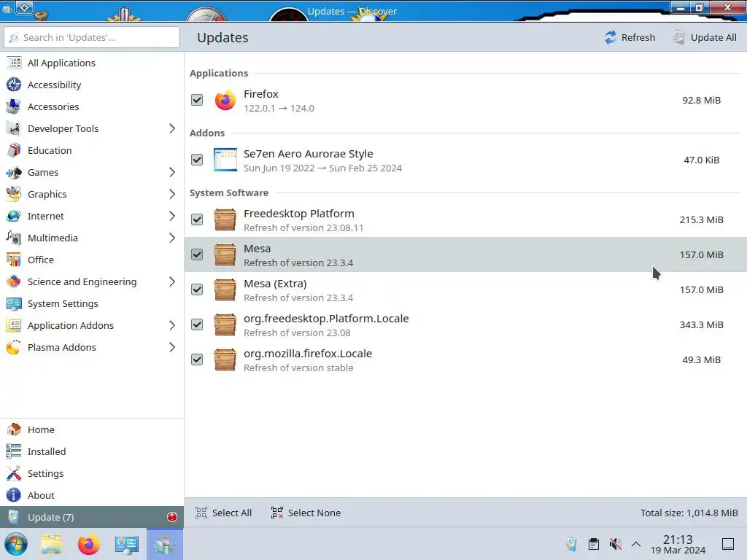Show hidden system tray icons arrow
The height and width of the screenshot is (560, 747).
[636, 544]
